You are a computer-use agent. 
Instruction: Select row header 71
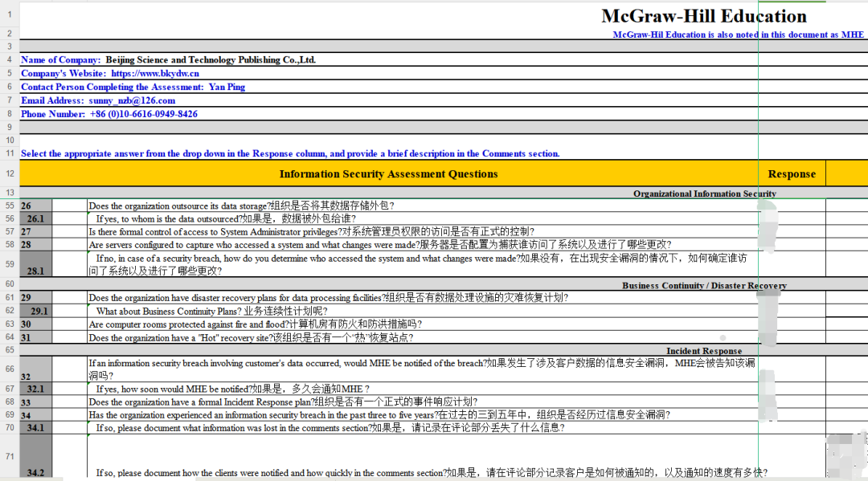pyautogui.click(x=10, y=456)
